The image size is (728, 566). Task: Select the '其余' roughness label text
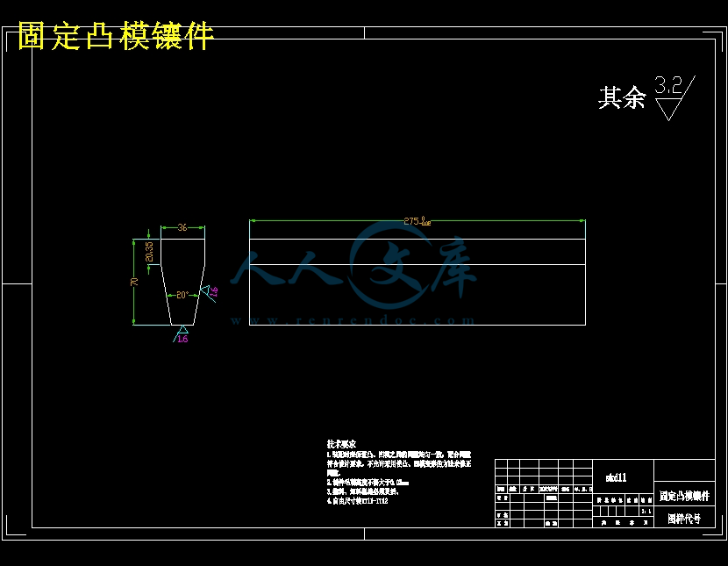622,97
